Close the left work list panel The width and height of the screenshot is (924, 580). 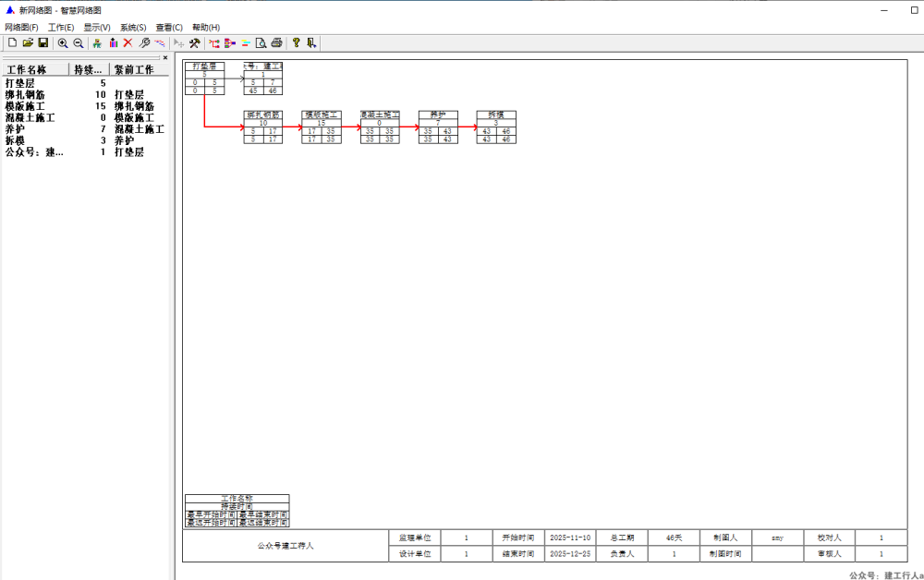click(165, 57)
